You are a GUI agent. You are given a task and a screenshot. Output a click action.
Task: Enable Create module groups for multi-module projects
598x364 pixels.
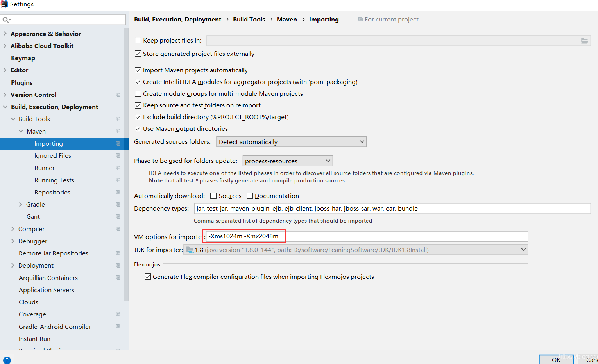[138, 94]
